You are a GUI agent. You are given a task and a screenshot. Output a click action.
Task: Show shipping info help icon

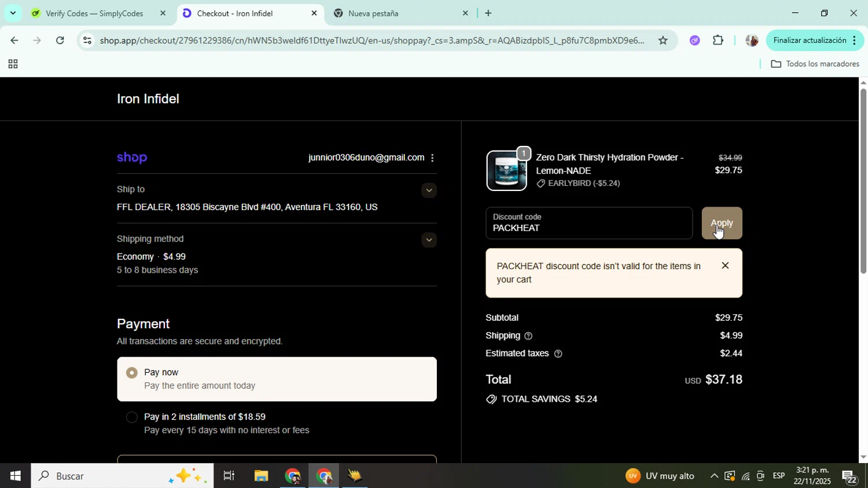coord(528,336)
